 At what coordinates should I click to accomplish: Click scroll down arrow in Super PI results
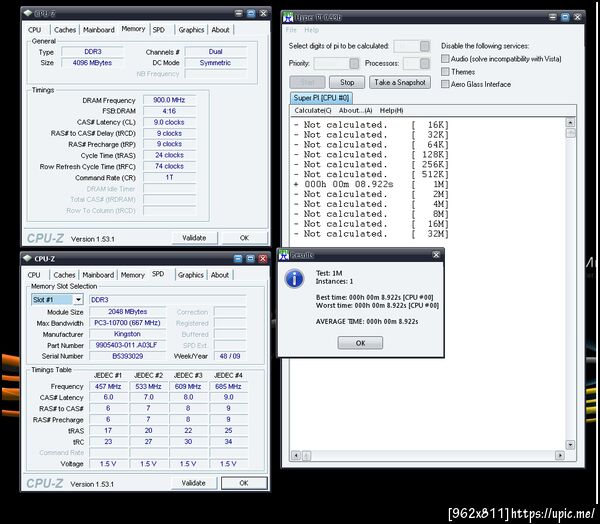(x=570, y=445)
